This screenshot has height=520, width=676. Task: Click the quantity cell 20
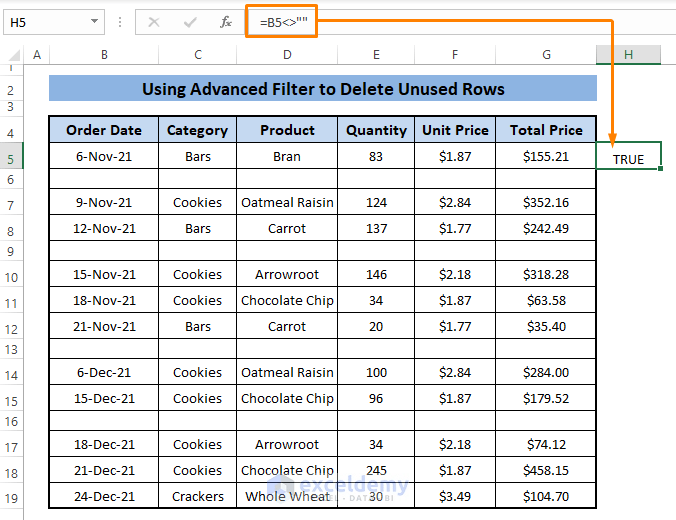(x=376, y=326)
